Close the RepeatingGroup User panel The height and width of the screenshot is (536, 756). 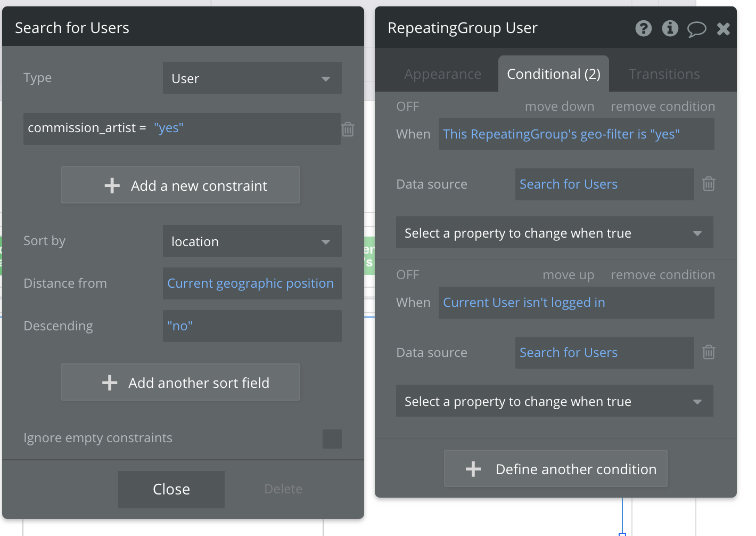tap(723, 29)
